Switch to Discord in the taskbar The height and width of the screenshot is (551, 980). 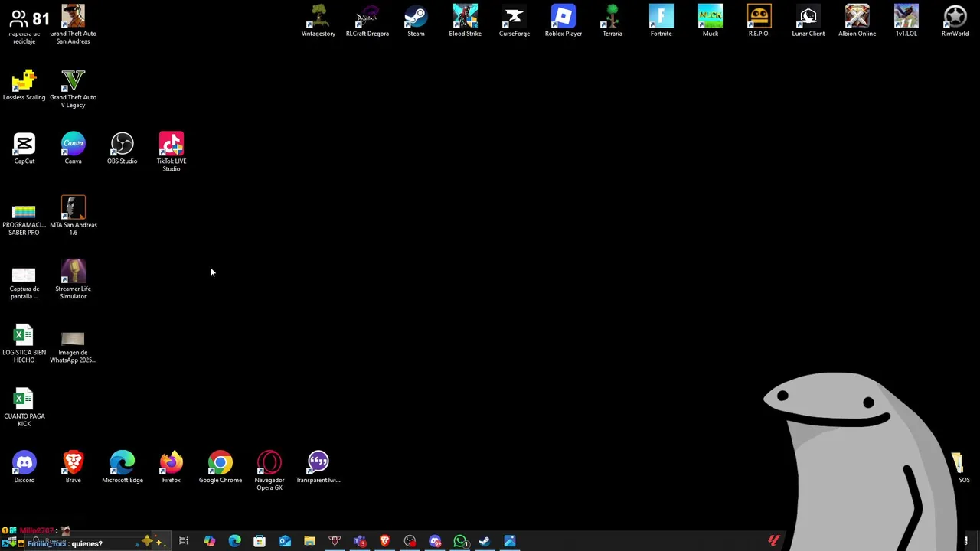point(435,542)
